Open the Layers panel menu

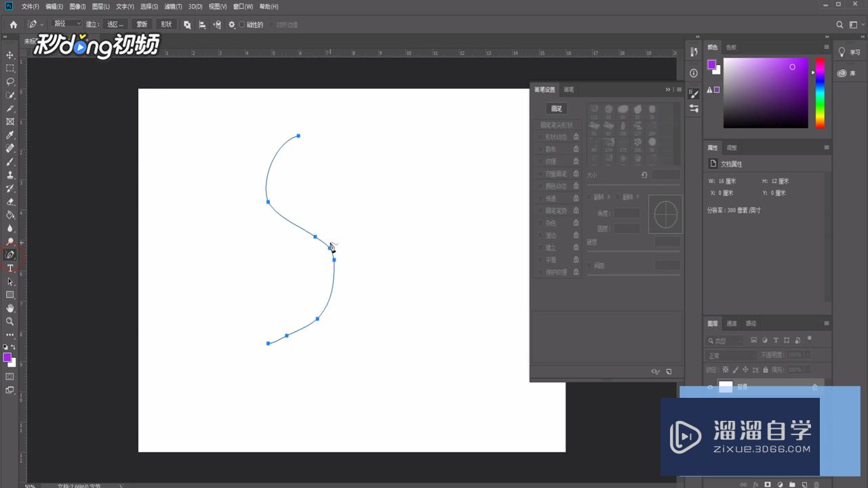pyautogui.click(x=827, y=323)
